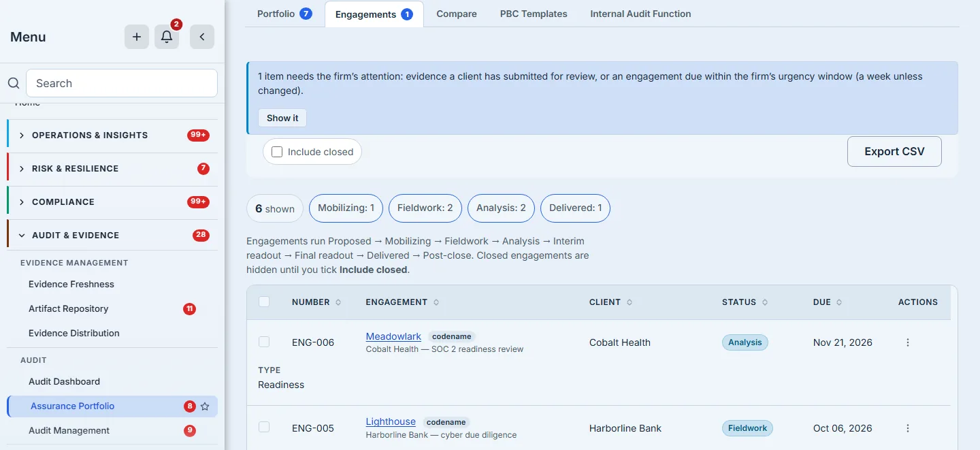This screenshot has height=450, width=980.
Task: Open actions menu for ENG-005 row
Action: pos(908,428)
